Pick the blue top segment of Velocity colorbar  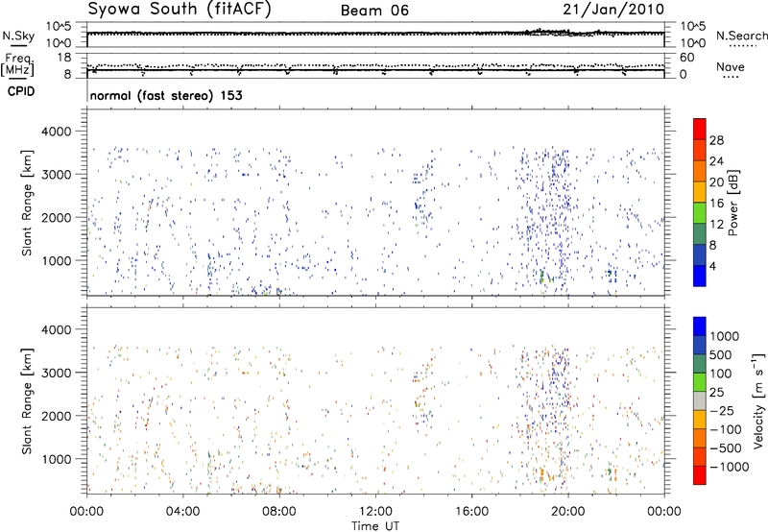[x=700, y=326]
